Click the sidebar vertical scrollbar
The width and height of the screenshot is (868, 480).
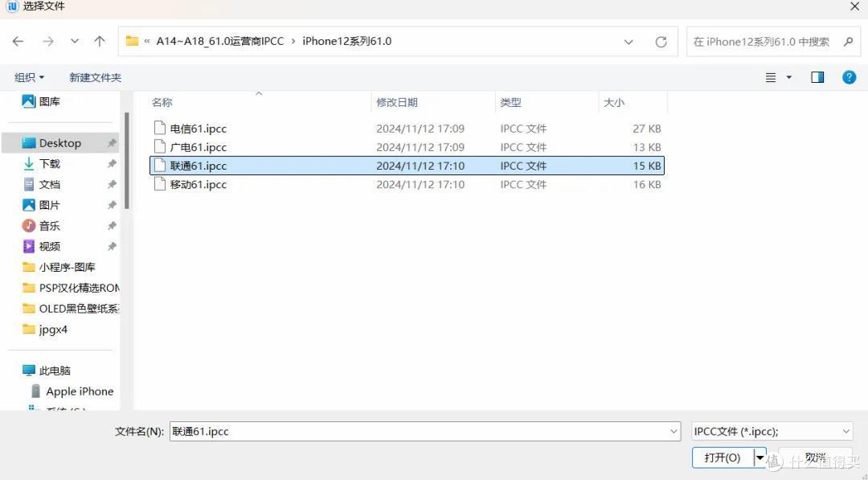[x=126, y=161]
